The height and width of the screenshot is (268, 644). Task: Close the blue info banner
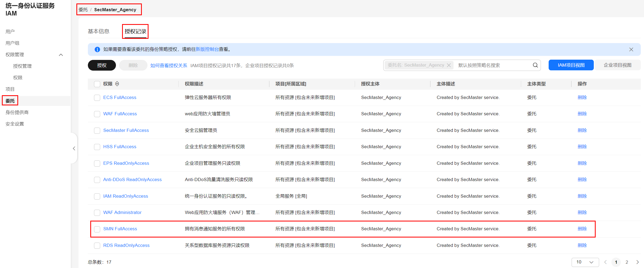(x=631, y=49)
